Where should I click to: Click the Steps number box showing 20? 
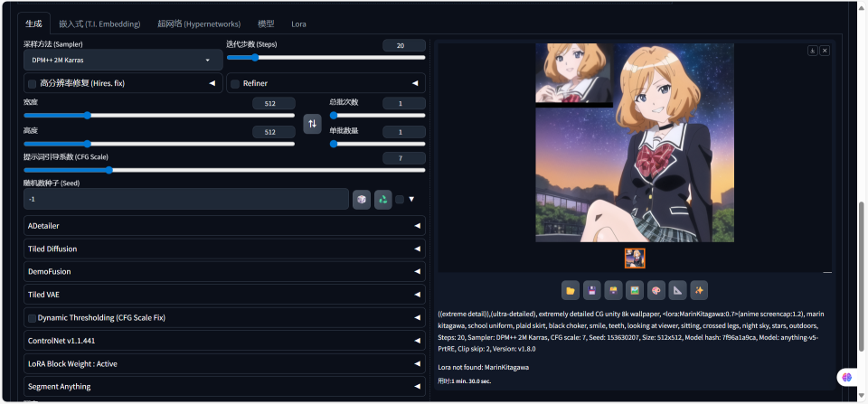click(404, 46)
